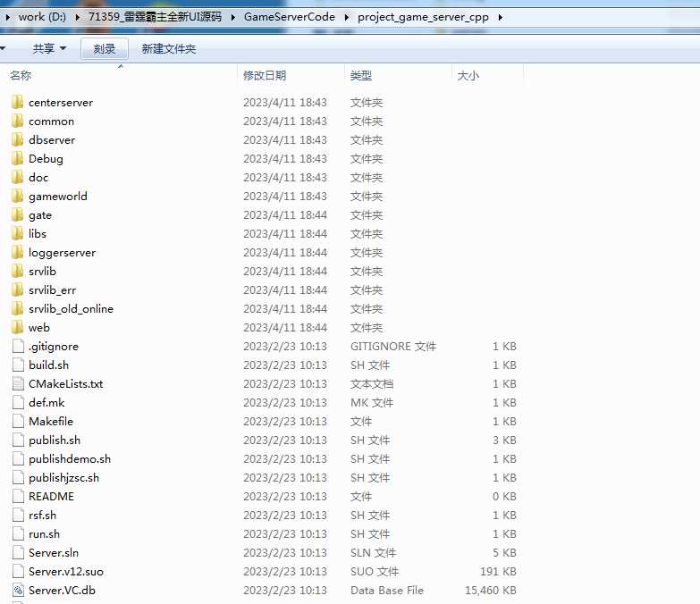This screenshot has height=604, width=700.
Task: Open the 共享 dropdown menu
Action: [x=49, y=49]
